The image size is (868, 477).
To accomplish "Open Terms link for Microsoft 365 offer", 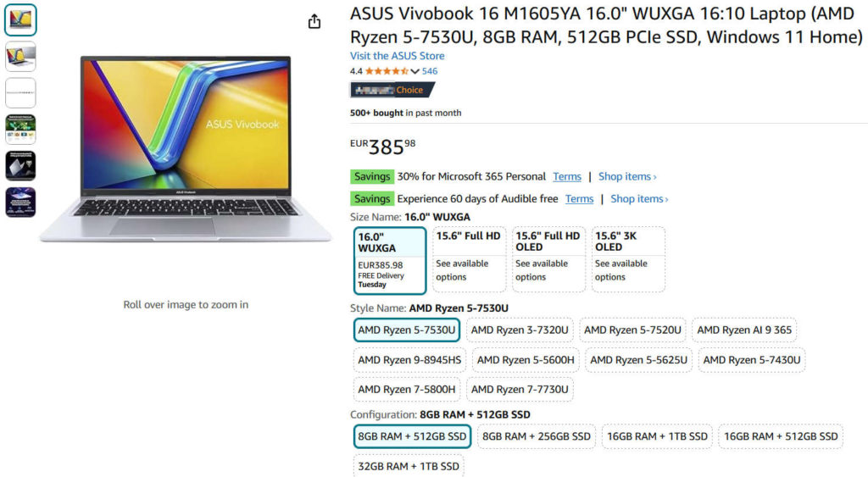I will [567, 176].
